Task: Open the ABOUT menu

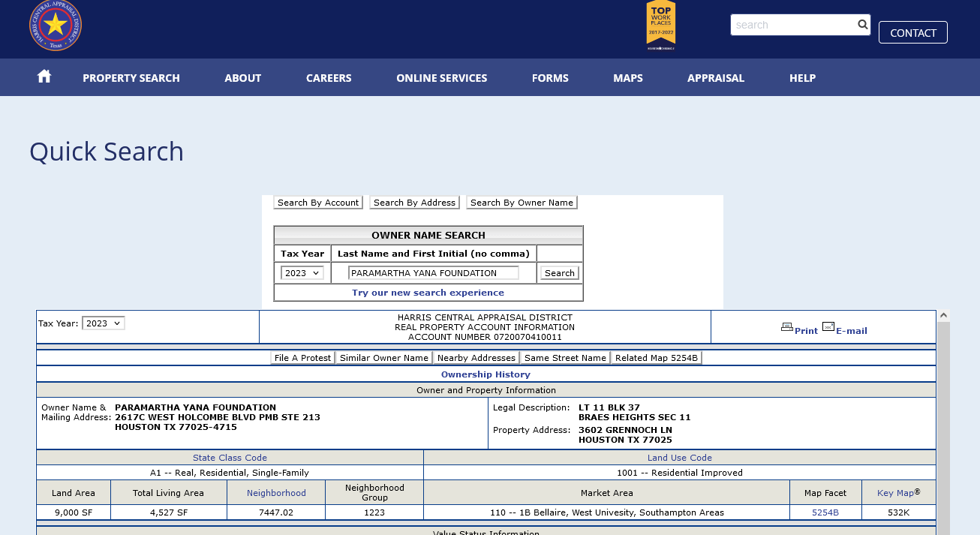Action: [x=243, y=78]
